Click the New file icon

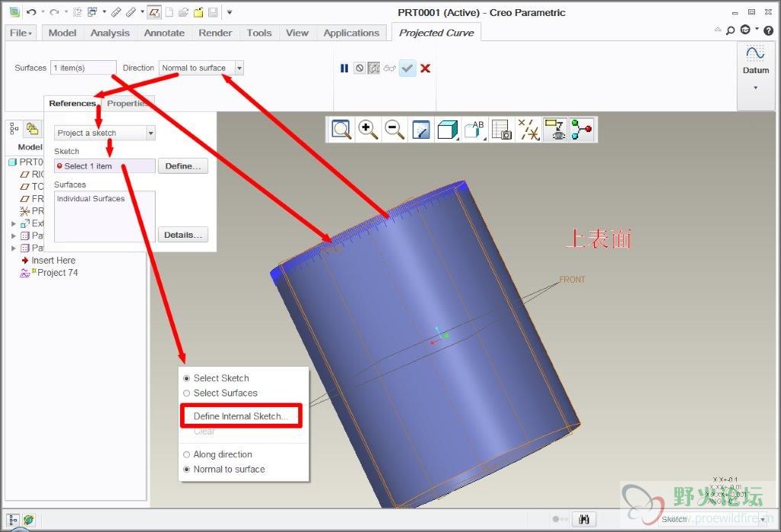tap(169, 12)
